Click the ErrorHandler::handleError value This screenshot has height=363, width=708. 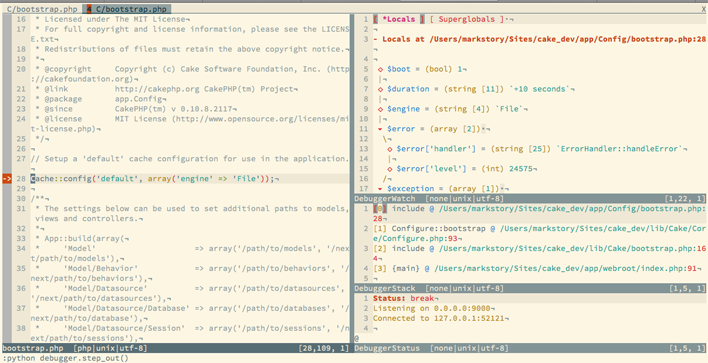[619, 149]
